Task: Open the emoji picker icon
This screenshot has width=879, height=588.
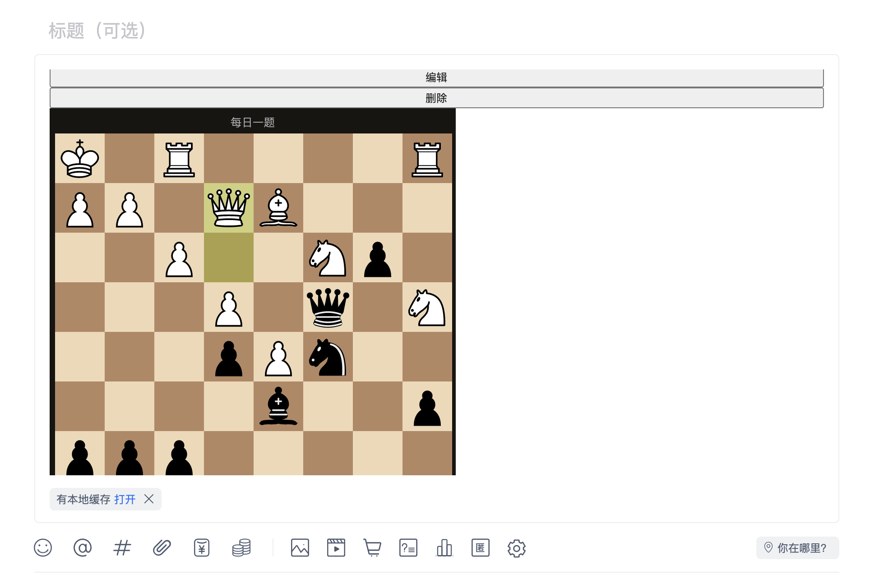Action: pos(43,548)
